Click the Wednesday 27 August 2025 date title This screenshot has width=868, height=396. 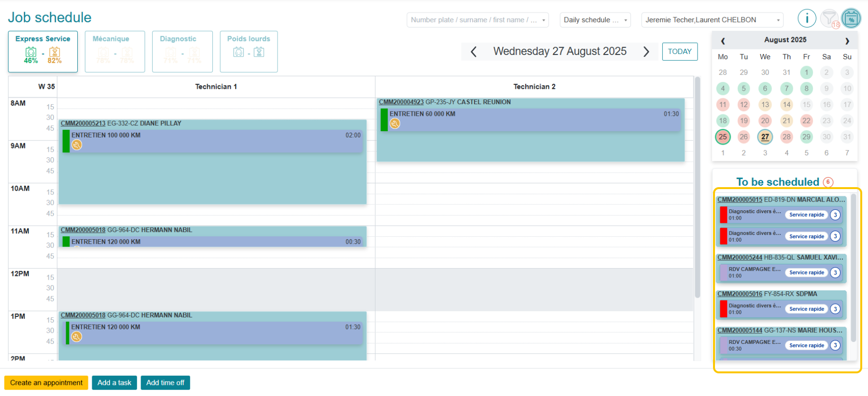click(x=560, y=52)
